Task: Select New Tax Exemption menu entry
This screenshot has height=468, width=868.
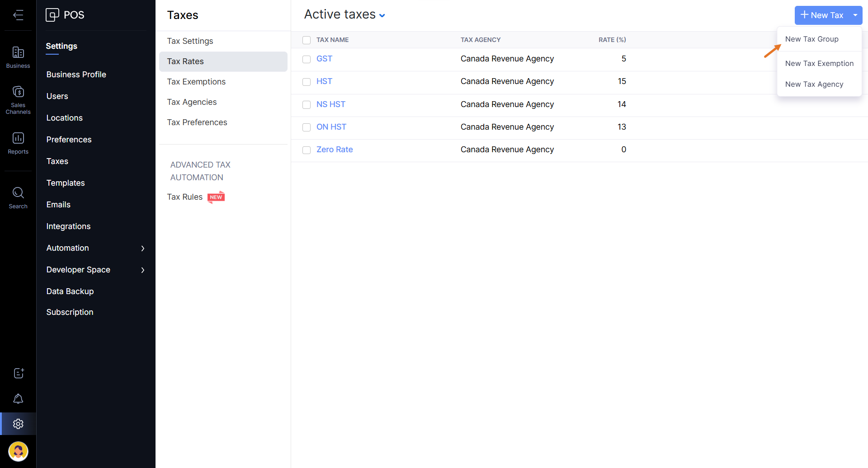Action: pyautogui.click(x=819, y=64)
